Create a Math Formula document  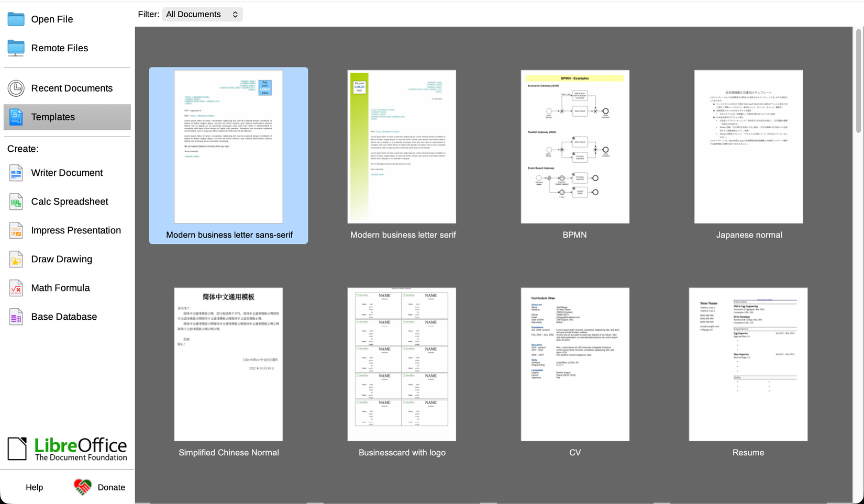pos(16,288)
